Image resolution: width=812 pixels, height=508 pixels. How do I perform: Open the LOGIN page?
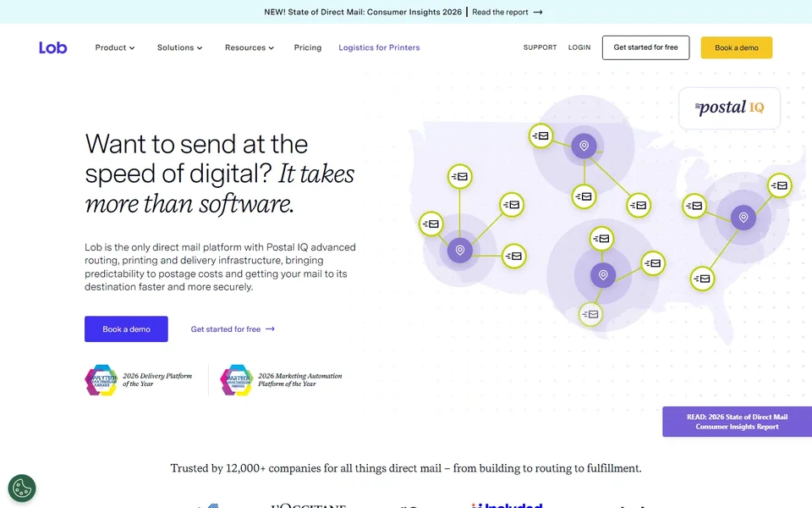tap(579, 47)
